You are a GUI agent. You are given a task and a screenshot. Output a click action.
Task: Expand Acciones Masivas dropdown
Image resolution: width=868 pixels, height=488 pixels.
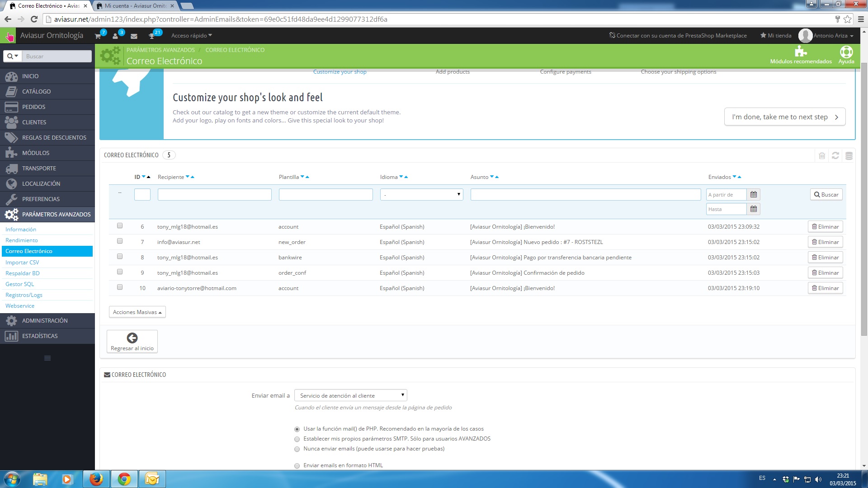pyautogui.click(x=137, y=312)
